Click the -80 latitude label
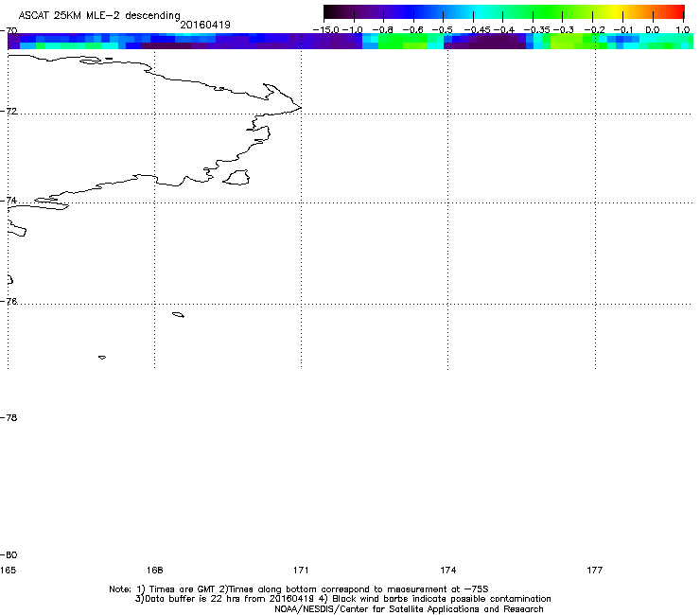Image resolution: width=700 pixels, height=615 pixels. [x=9, y=554]
